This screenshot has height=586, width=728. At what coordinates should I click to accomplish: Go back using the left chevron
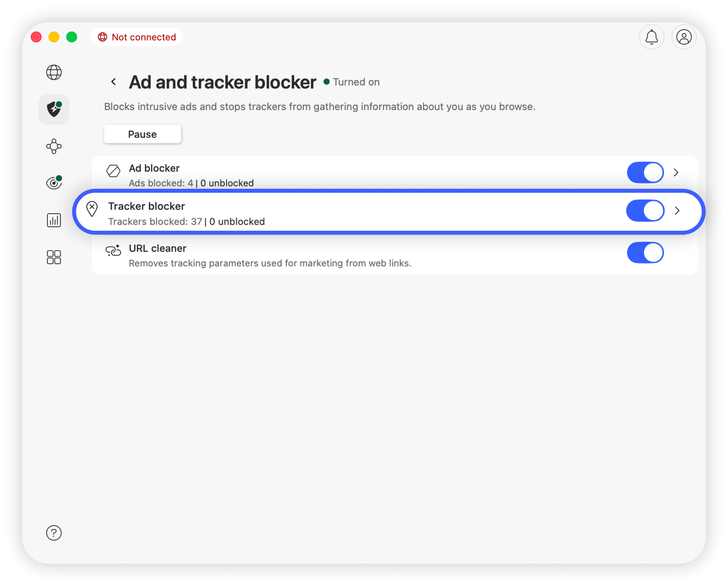[x=114, y=82]
